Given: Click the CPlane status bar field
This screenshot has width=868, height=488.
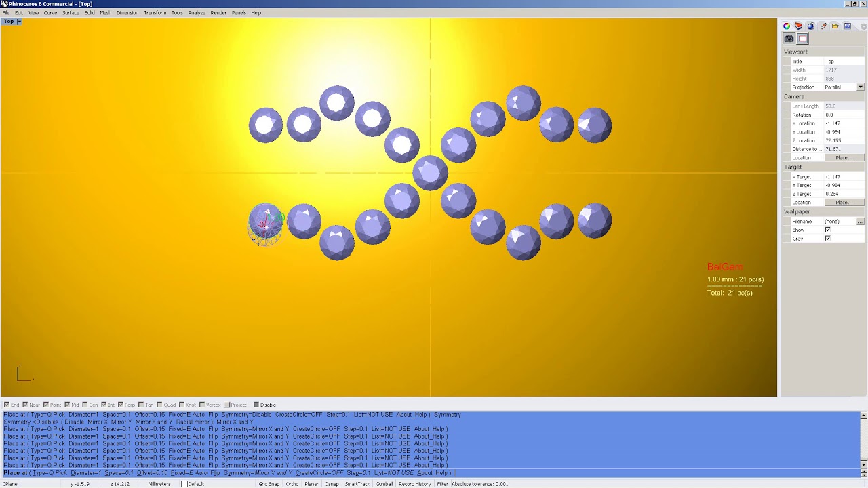Looking at the screenshot, I should tap(9, 484).
